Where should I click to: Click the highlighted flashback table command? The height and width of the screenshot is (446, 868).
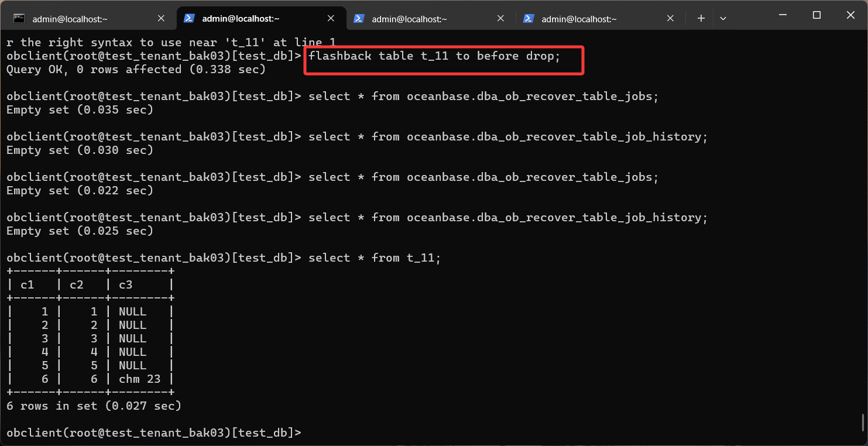click(434, 56)
